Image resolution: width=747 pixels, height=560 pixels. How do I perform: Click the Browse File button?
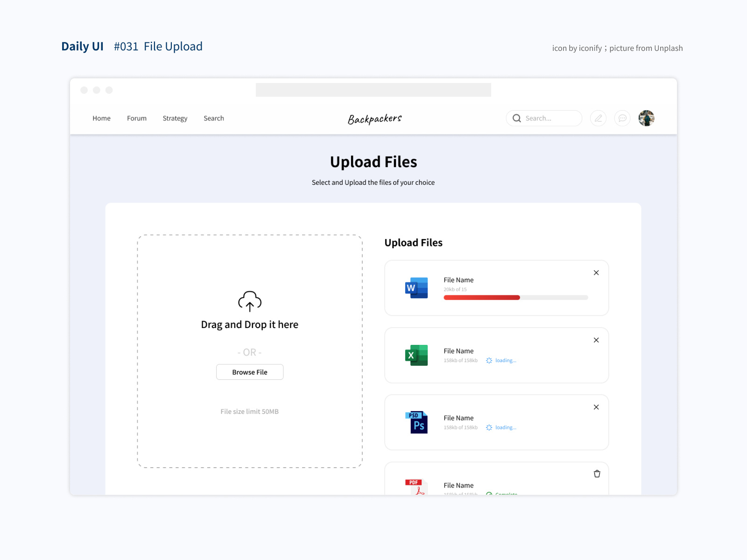pos(249,372)
